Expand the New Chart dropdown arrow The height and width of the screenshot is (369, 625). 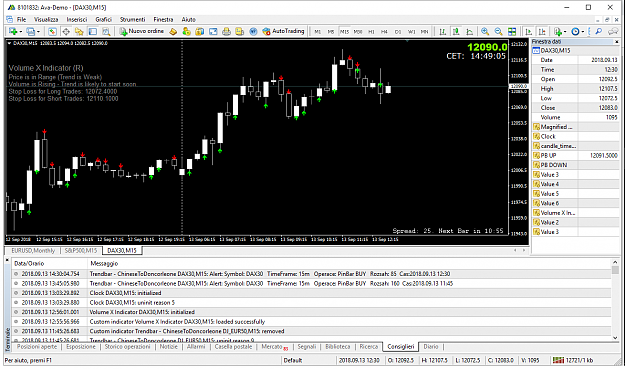coord(21,32)
